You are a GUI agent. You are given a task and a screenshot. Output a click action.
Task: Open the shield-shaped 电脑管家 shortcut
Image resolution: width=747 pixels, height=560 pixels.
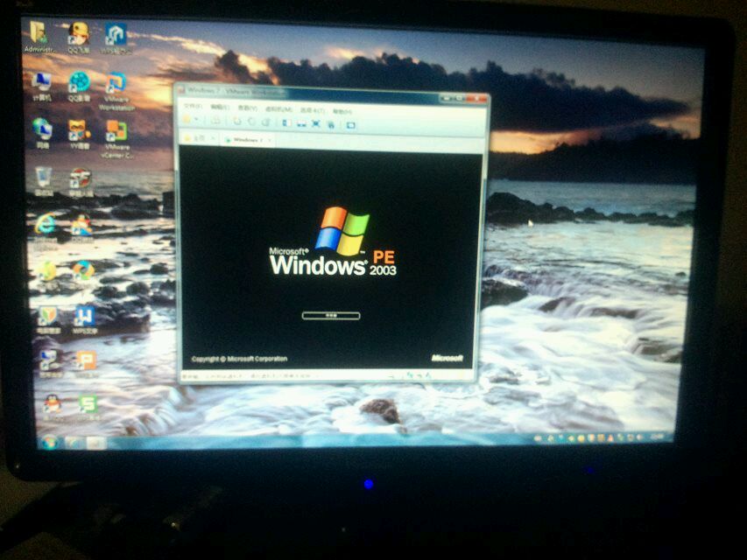click(x=48, y=319)
